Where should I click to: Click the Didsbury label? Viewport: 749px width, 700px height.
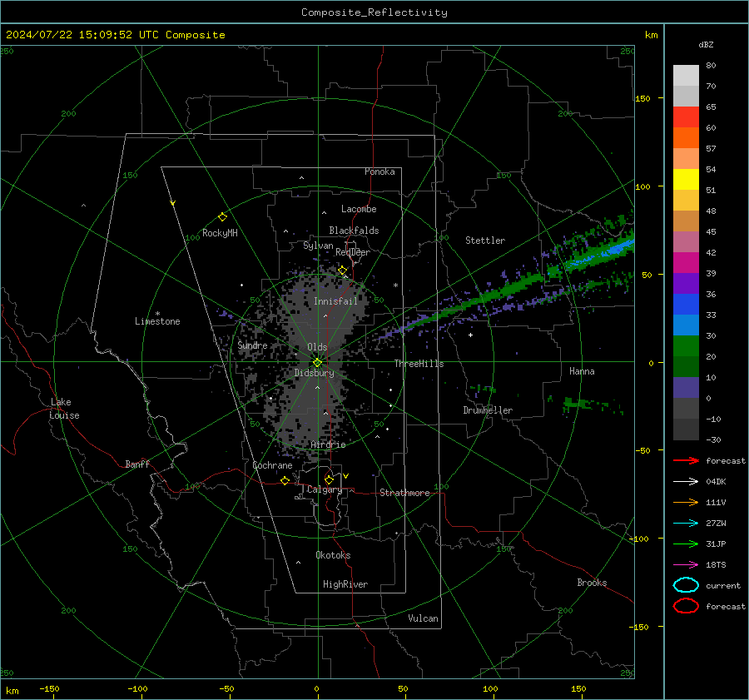pyautogui.click(x=315, y=373)
